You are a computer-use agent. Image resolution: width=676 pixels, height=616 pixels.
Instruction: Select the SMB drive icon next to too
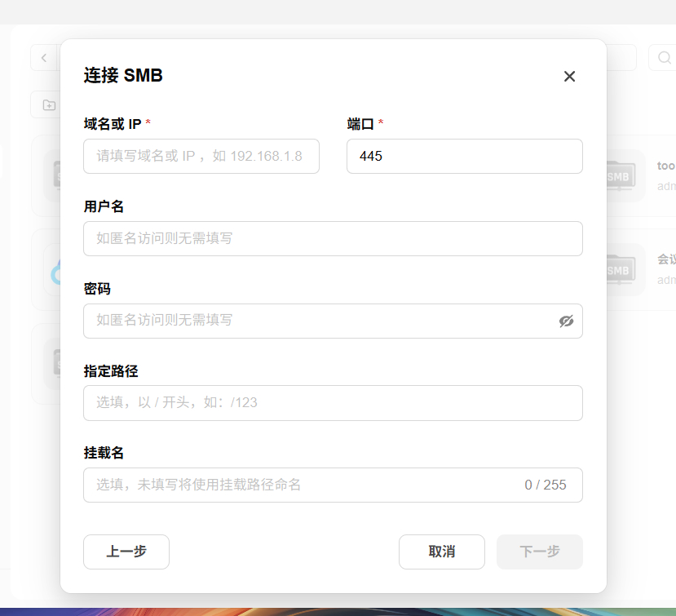pyautogui.click(x=620, y=176)
